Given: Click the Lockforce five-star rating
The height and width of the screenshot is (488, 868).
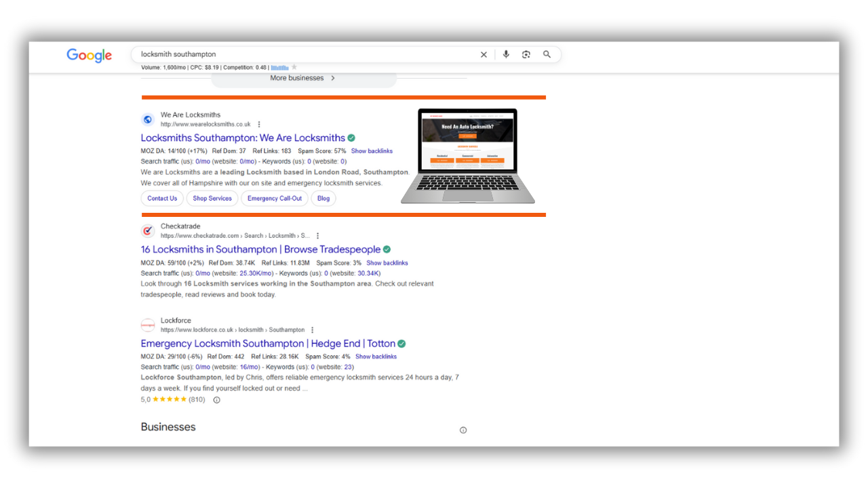Looking at the screenshot, I should coord(170,400).
